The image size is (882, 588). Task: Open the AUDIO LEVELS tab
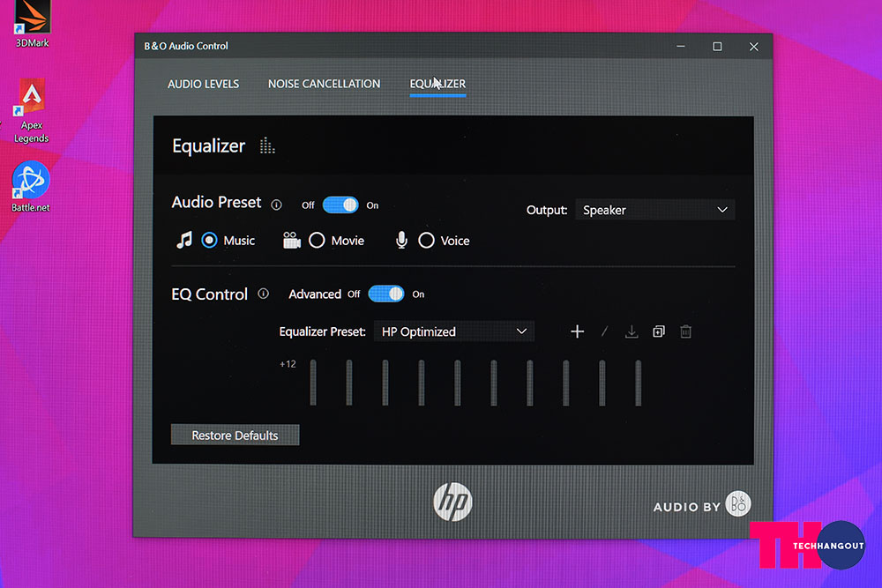[x=203, y=84]
